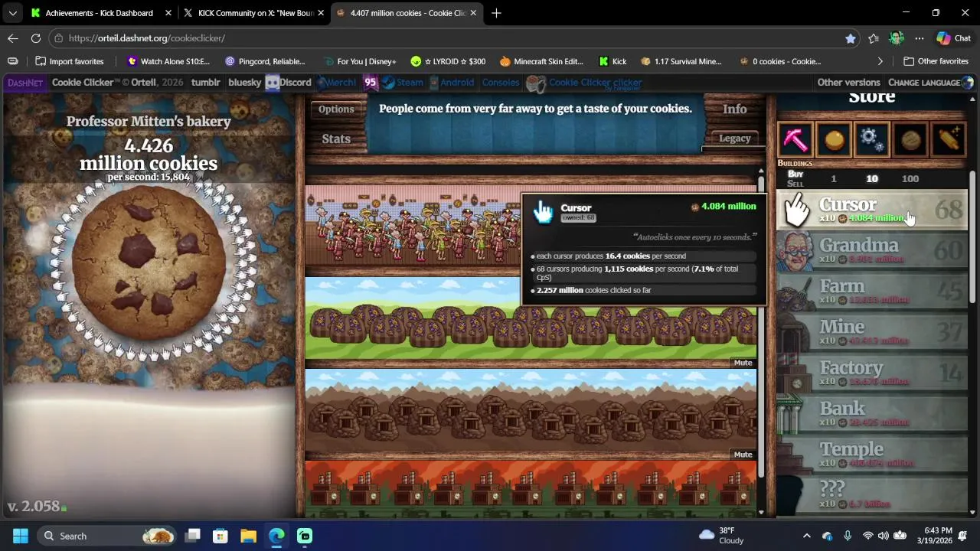The width and height of the screenshot is (980, 551).
Task: Go back to previous page
Action: 13,38
